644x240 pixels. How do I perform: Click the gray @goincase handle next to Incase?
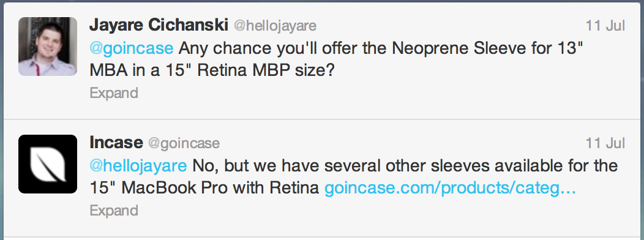coord(184,144)
